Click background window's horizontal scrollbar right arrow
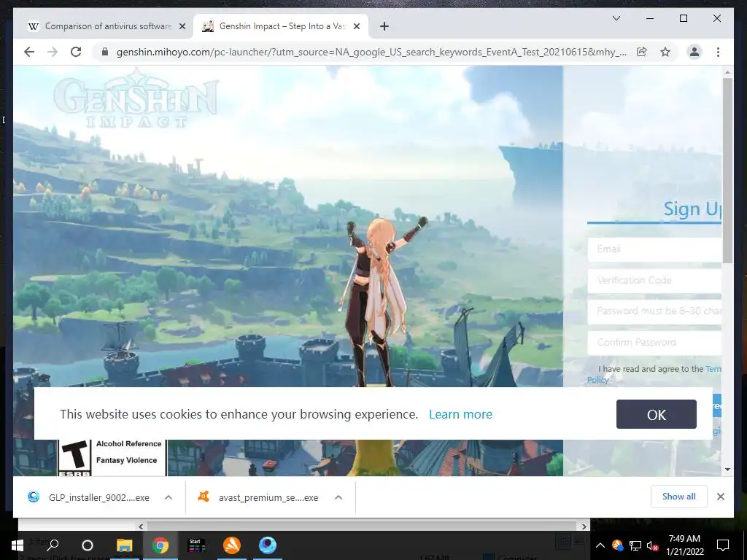The width and height of the screenshot is (747, 560). click(584, 526)
